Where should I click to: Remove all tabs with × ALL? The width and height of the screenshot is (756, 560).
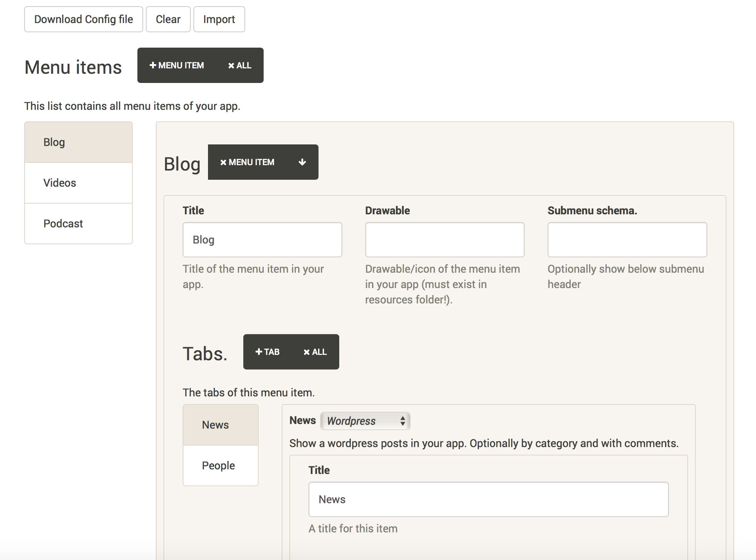[x=315, y=352]
